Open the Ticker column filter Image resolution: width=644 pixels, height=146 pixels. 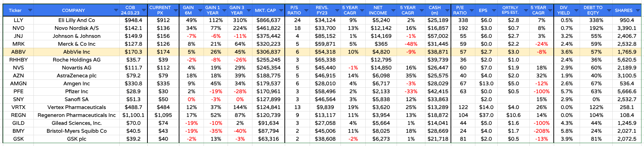(30, 10)
